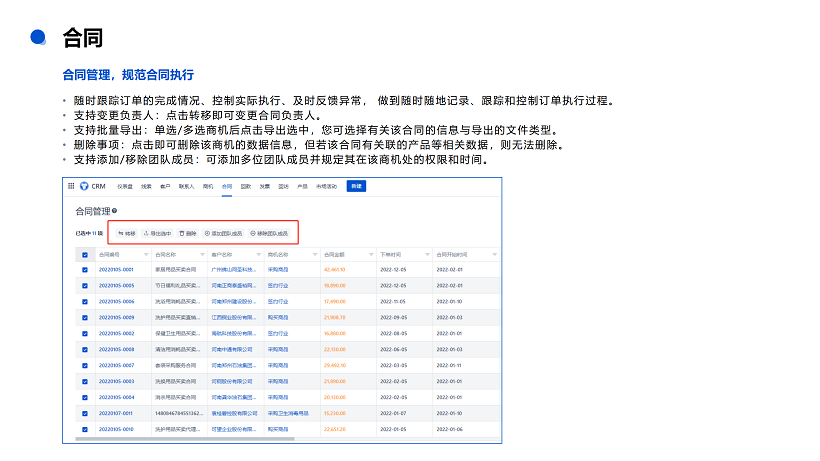Switch to the 产品 tab
The width and height of the screenshot is (820, 461).
302,186
